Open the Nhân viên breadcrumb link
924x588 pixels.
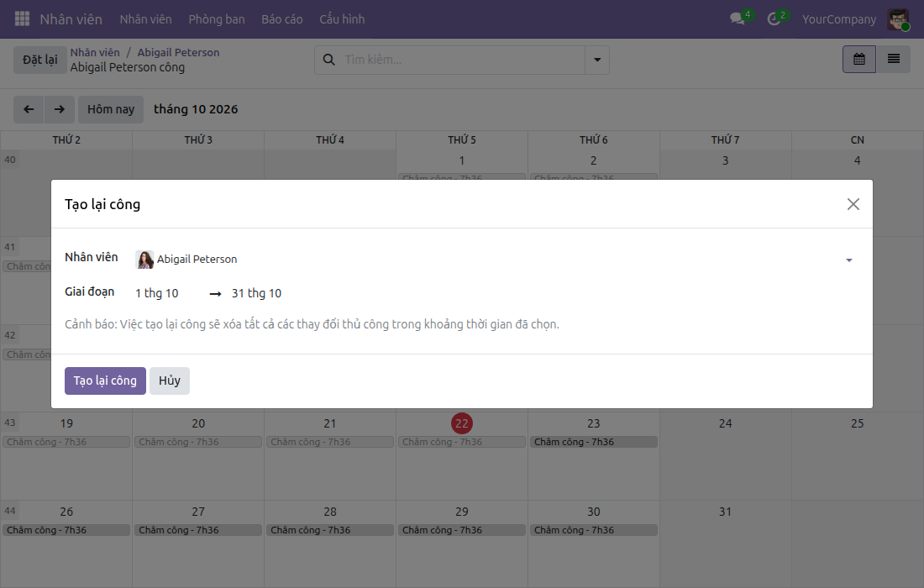pos(95,52)
